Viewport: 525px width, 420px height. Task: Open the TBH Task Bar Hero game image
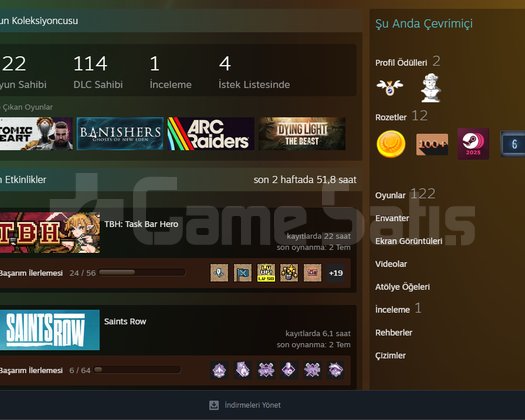click(50, 232)
